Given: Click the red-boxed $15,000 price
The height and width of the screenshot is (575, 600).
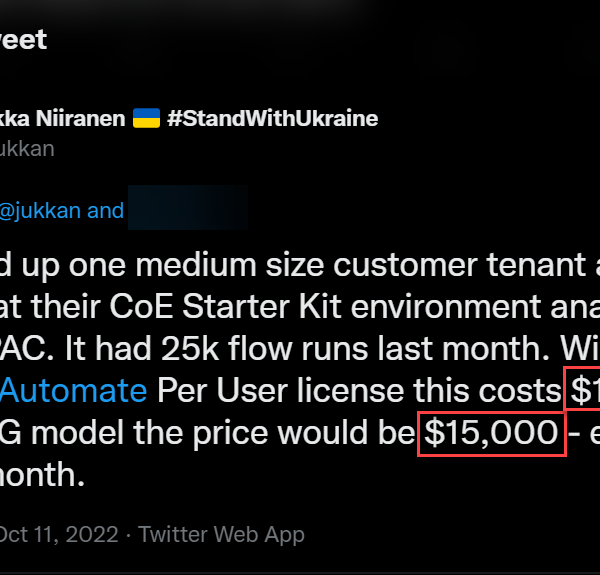Looking at the screenshot, I should tap(491, 433).
